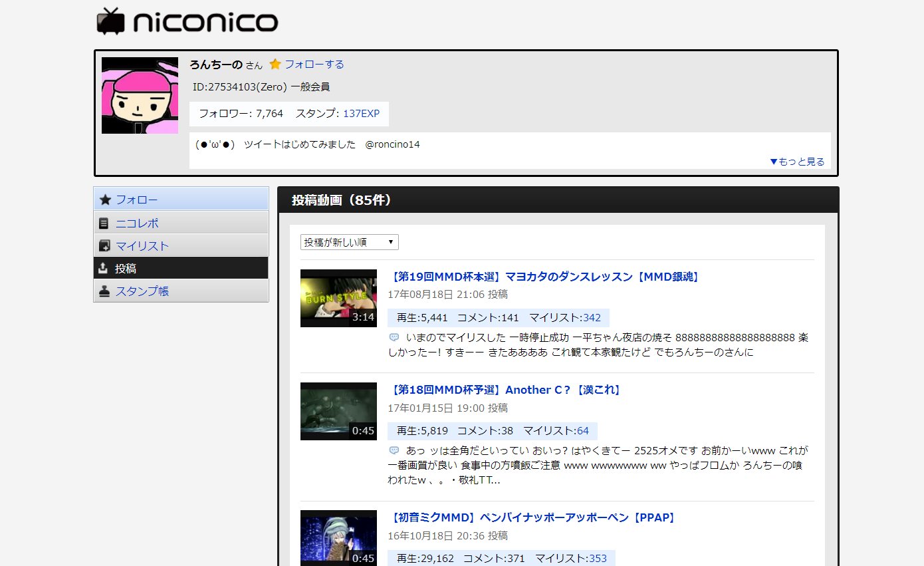Click the ニコレポ list icon in sidebar
Viewport: 924px width, 566px height.
(104, 223)
